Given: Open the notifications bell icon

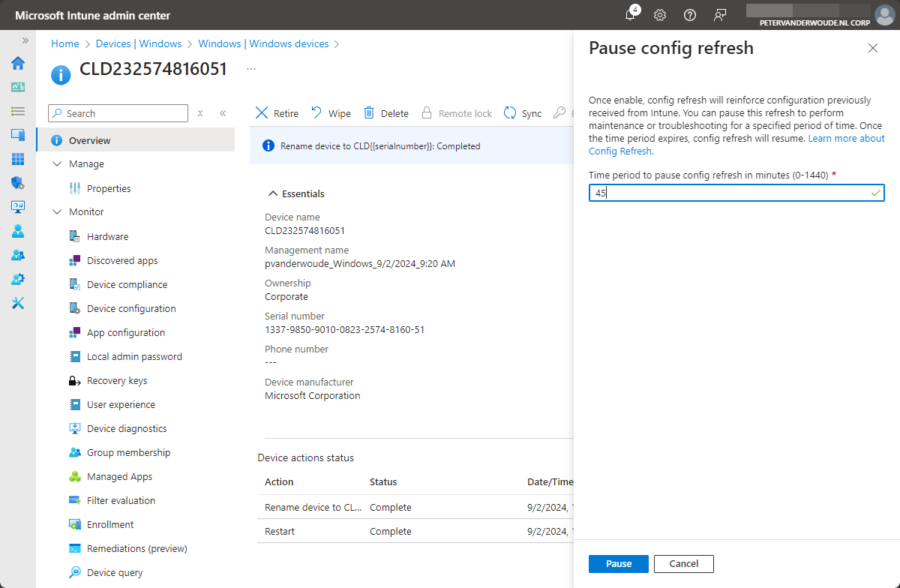Looking at the screenshot, I should (630, 15).
